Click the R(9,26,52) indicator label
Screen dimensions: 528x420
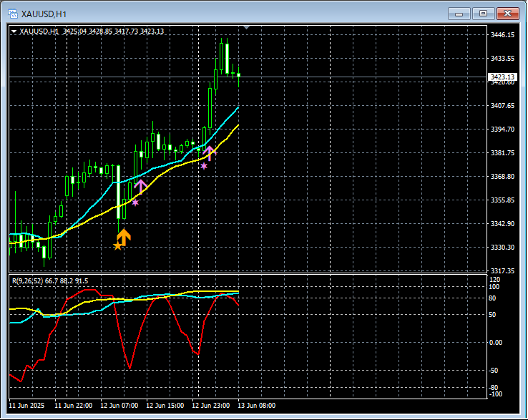(x=50, y=281)
